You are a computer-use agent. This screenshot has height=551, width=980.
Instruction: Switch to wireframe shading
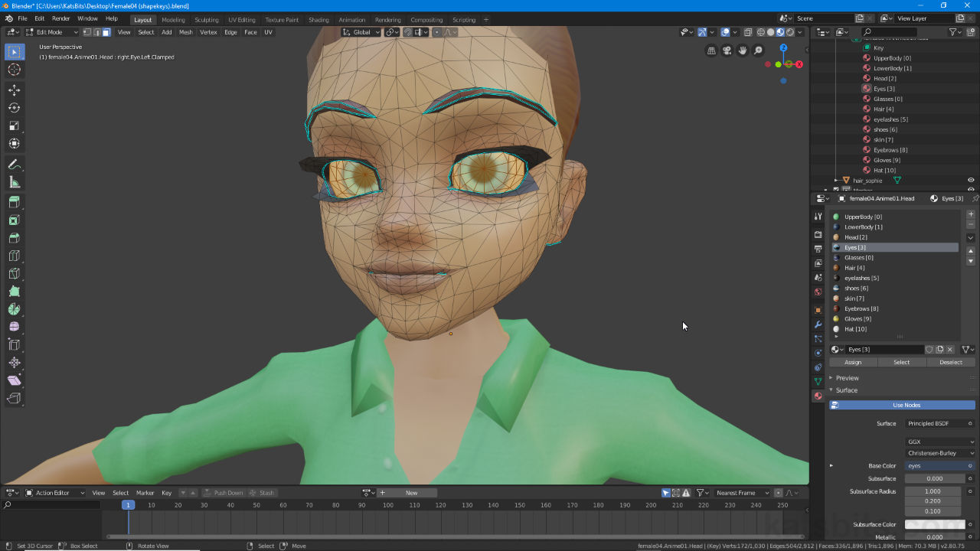[x=761, y=32]
